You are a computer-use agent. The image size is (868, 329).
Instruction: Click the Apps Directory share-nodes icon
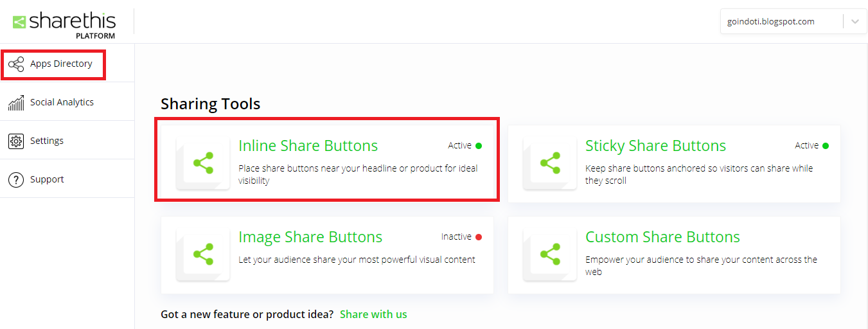(16, 64)
